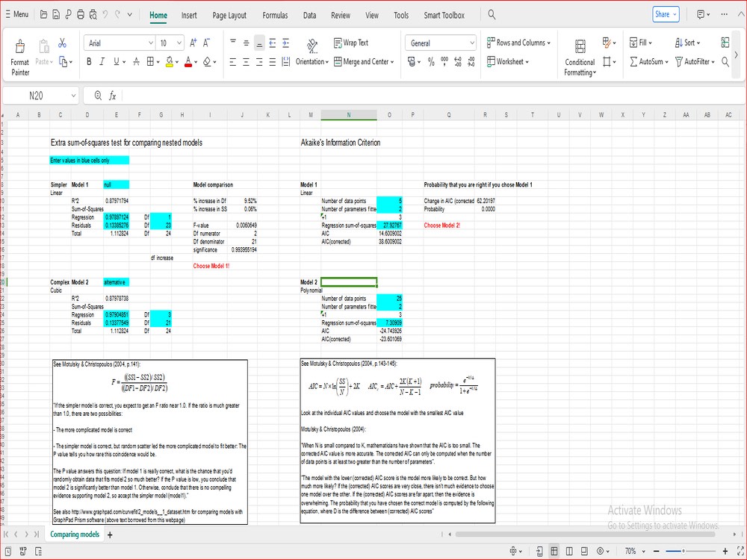Viewport: 747px width, 560px height.
Task: Click the zoom slider handle
Action: pos(684,551)
